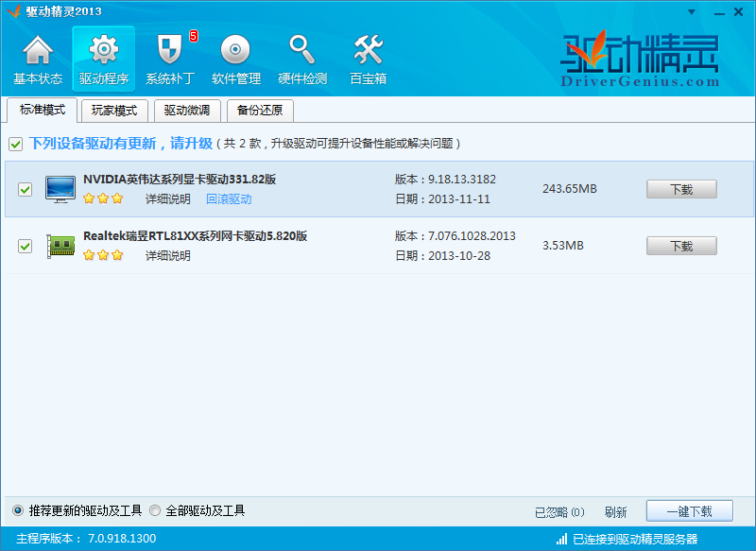756x551 pixels.
Task: Click date 2013-10-28
Action: tap(459, 255)
